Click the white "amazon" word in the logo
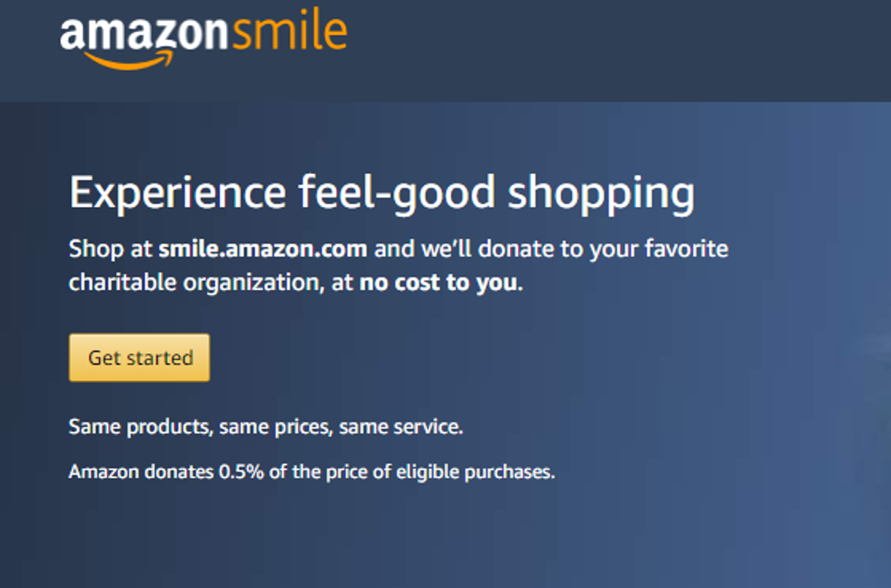This screenshot has width=891, height=588. pos(144,34)
